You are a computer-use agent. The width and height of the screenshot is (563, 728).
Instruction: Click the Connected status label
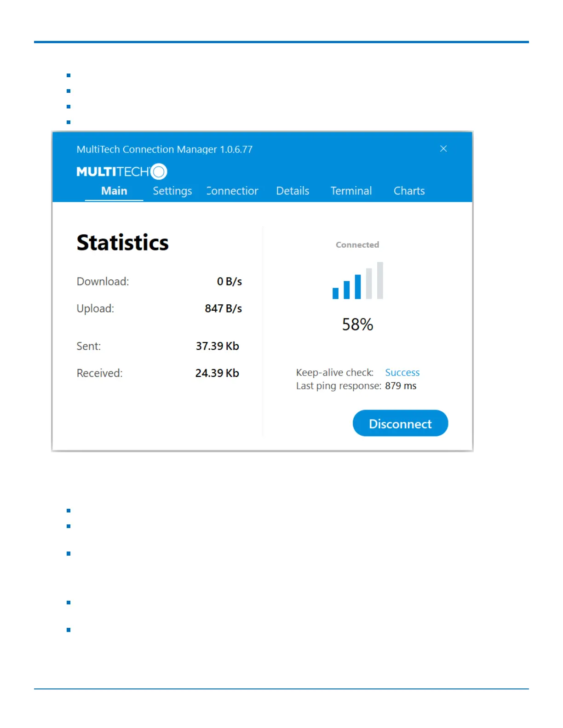pos(357,245)
